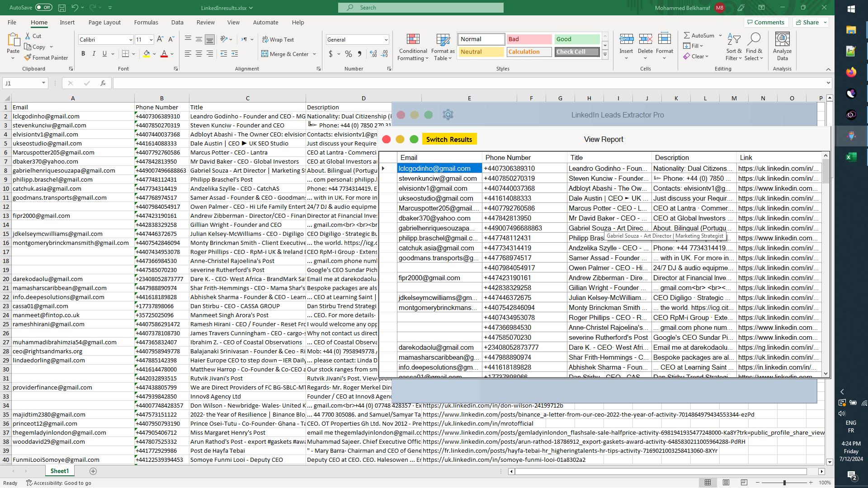
Task: Open Firefox from the taskbar
Action: [851, 72]
